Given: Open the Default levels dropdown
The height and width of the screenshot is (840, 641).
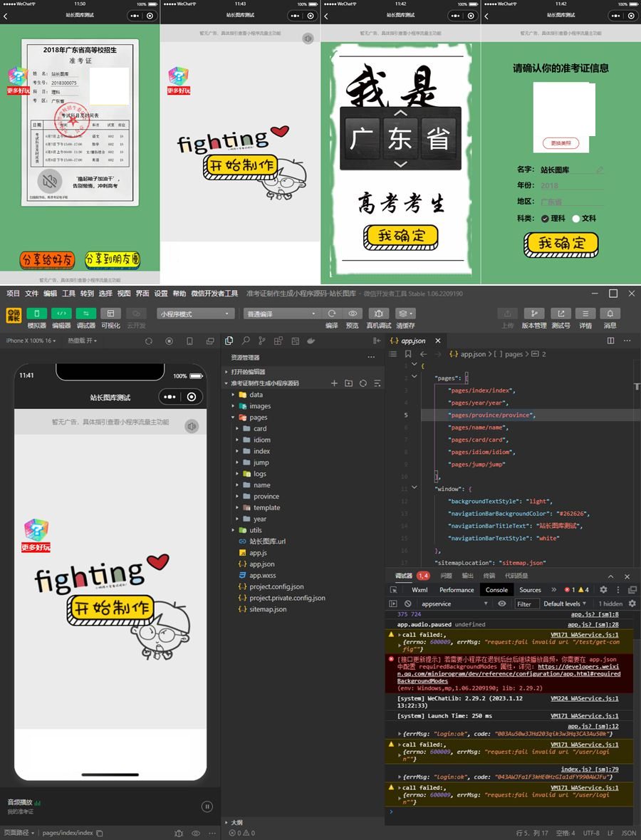Looking at the screenshot, I should pos(566,603).
